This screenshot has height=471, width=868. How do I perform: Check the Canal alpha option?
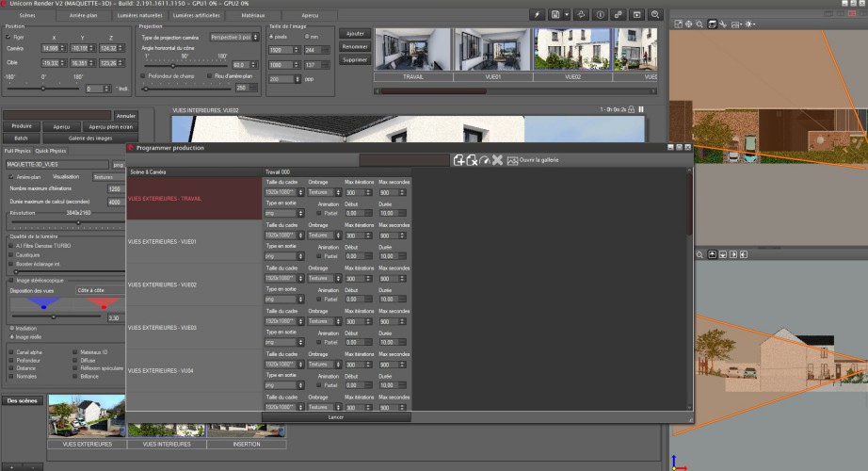10,350
